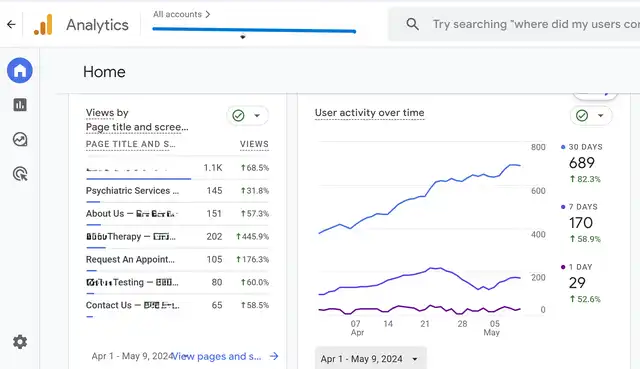Expand the account selector arrow
Image resolution: width=640 pixels, height=369 pixels.
pos(242,37)
